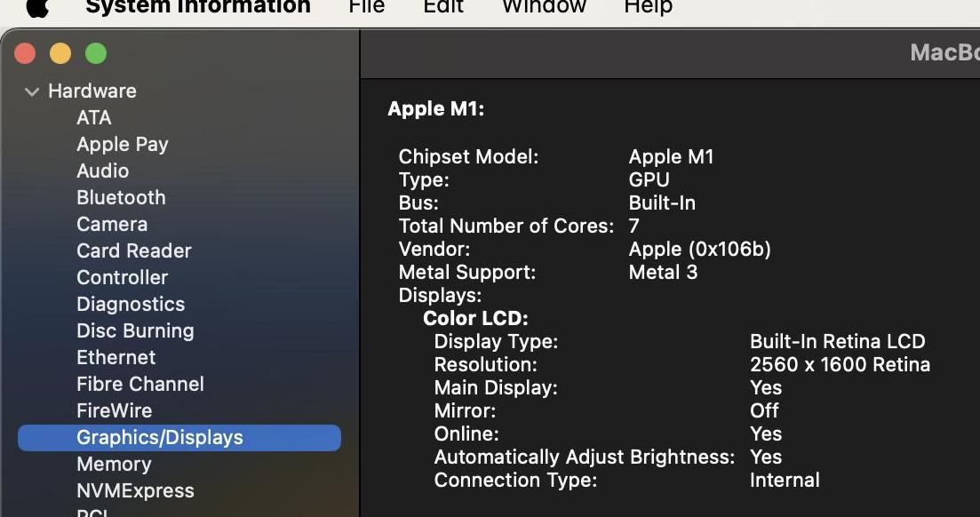This screenshot has height=517, width=980.
Task: Open the Apple menu
Action: 37,6
